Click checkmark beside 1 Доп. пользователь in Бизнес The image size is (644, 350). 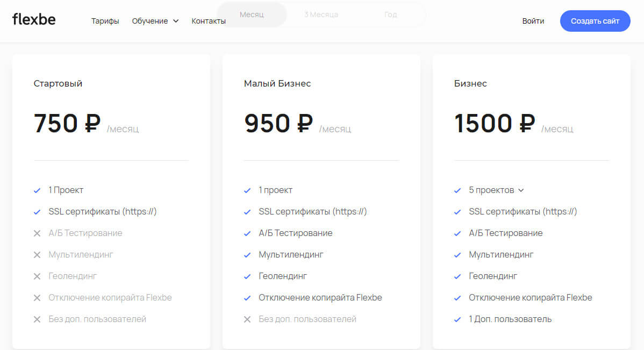[x=457, y=319]
